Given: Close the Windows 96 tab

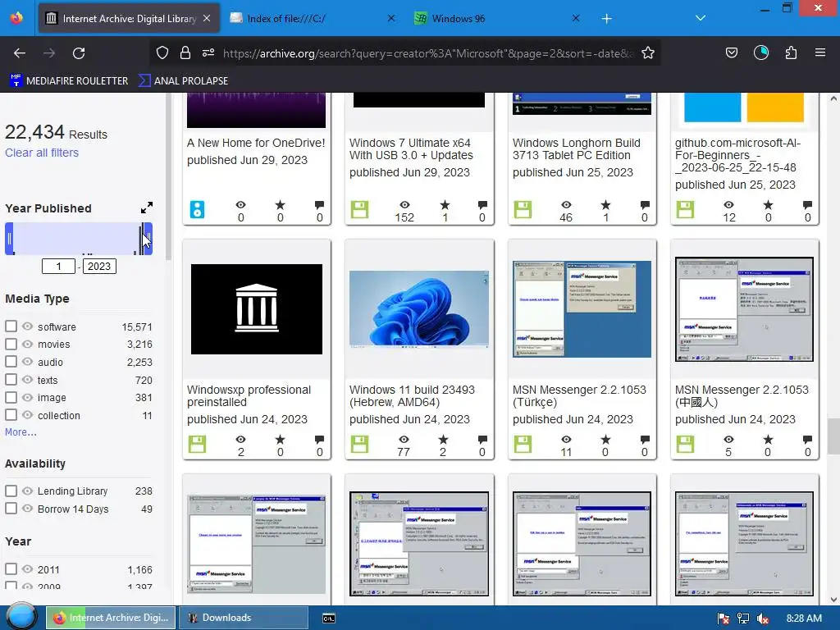Looking at the screenshot, I should [x=575, y=18].
